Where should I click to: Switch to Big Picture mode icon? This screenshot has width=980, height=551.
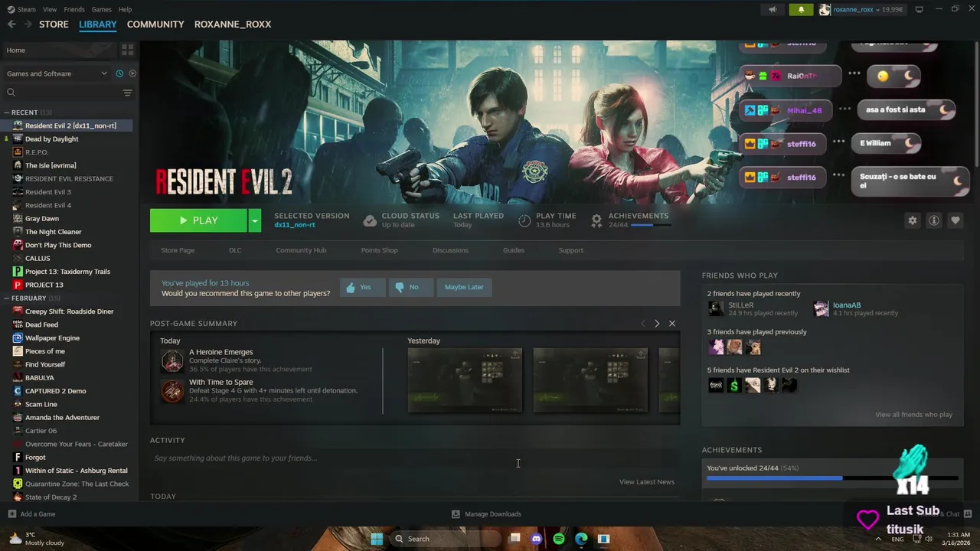pyautogui.click(x=920, y=9)
